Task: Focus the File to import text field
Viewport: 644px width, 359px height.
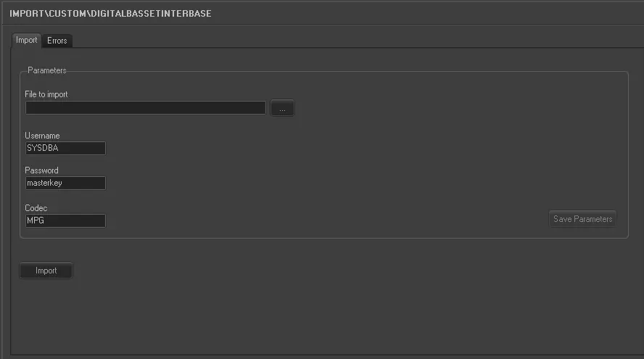Action: tap(145, 108)
